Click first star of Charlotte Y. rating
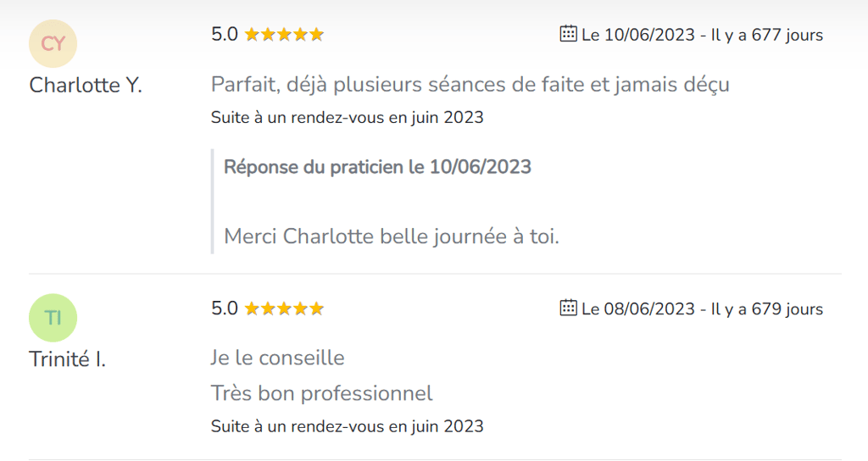Screen dimensions: 868x461 click(x=252, y=35)
